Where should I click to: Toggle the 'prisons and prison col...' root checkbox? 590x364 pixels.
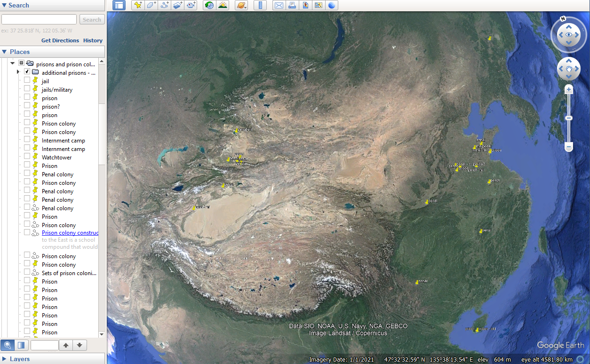coord(21,63)
